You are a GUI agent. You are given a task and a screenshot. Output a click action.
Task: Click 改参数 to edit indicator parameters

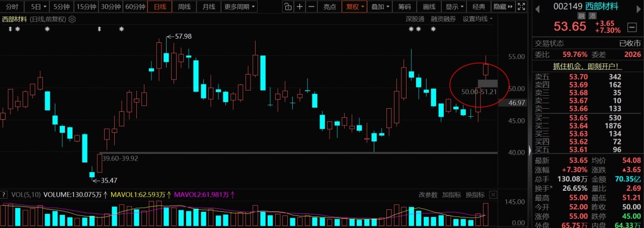(x=428, y=194)
